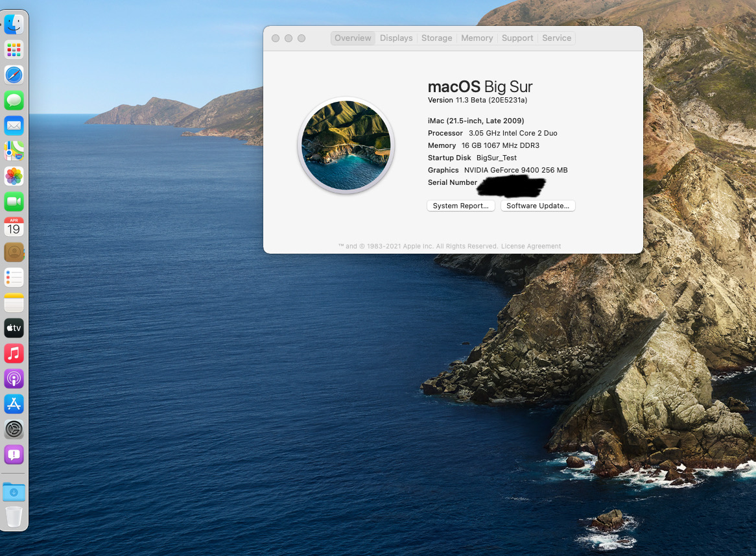756x556 pixels.
Task: Open System Preferences in the dock
Action: [x=14, y=429]
